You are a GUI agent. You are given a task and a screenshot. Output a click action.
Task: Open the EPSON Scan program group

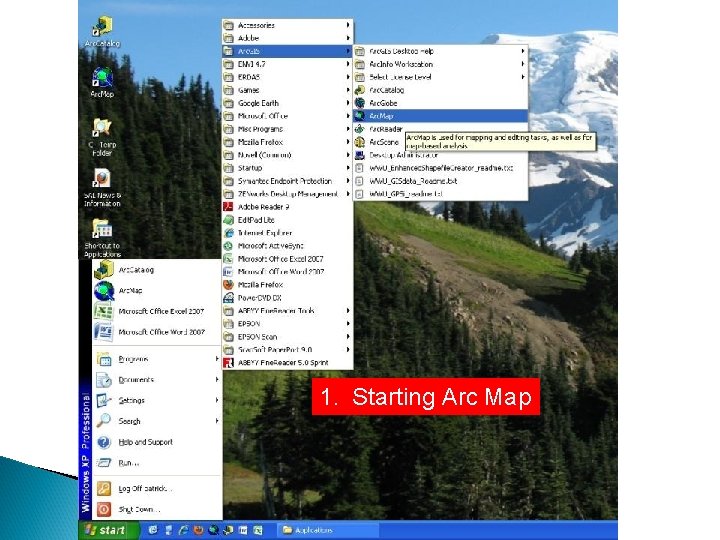click(287, 337)
